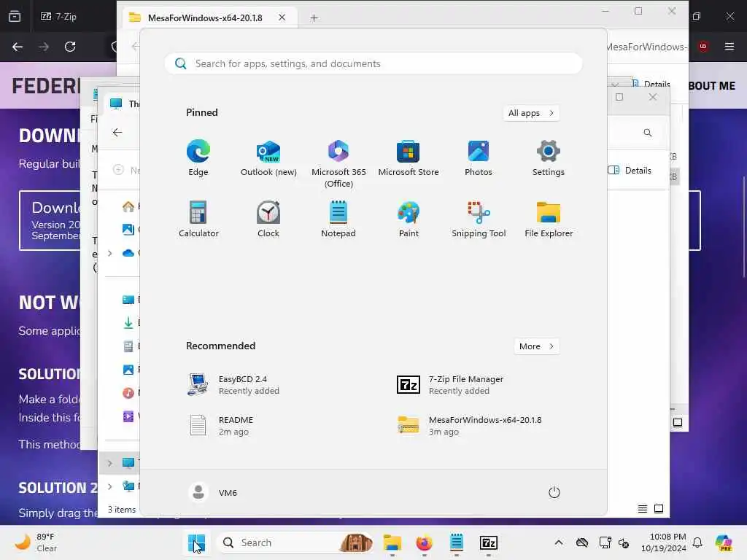747x560 pixels.
Task: Switch Explorer to large icons view
Action: point(659,509)
